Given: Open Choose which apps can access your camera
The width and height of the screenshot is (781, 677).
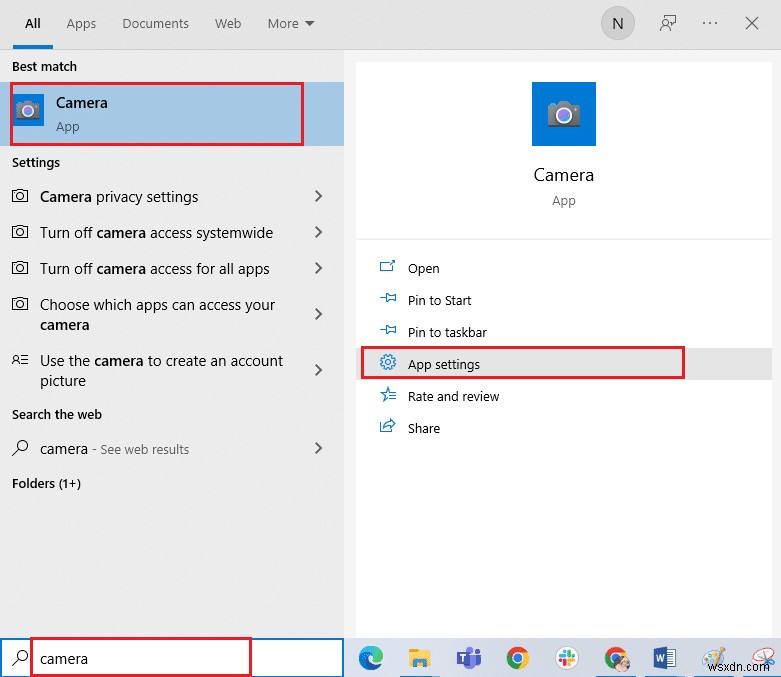Looking at the screenshot, I should pyautogui.click(x=172, y=314).
